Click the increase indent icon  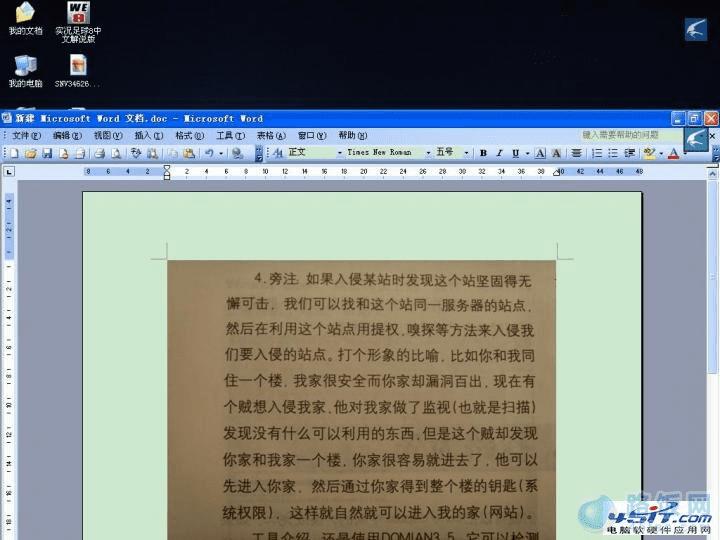[630, 153]
